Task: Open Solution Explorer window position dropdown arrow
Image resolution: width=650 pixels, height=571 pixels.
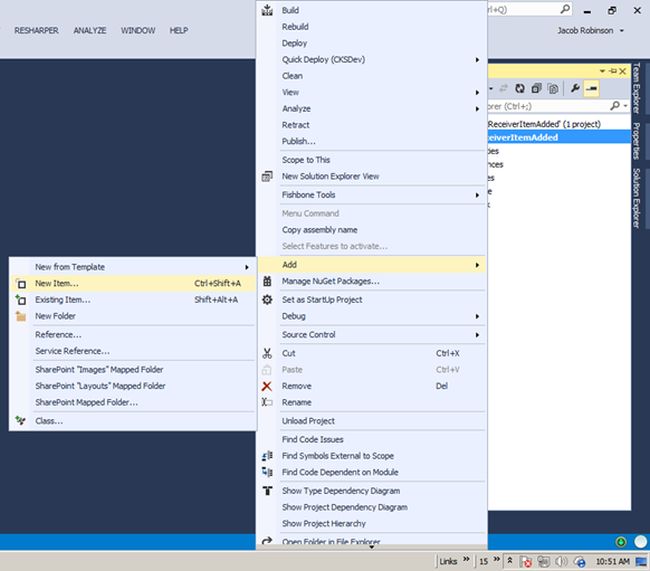Action: [x=602, y=71]
